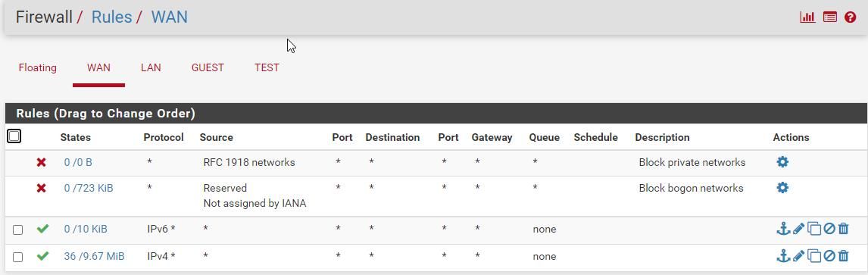Switch to the GUEST tab
The height and width of the screenshot is (275, 868).
click(208, 67)
